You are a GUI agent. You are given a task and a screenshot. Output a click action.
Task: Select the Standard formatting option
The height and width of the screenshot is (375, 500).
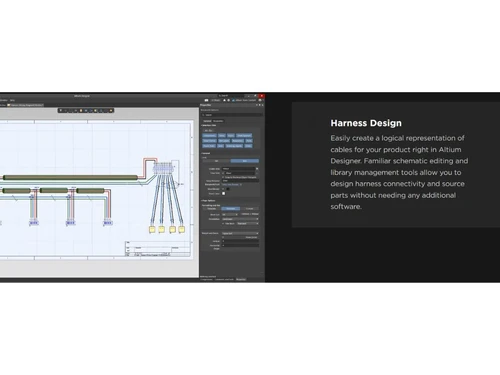(231, 209)
